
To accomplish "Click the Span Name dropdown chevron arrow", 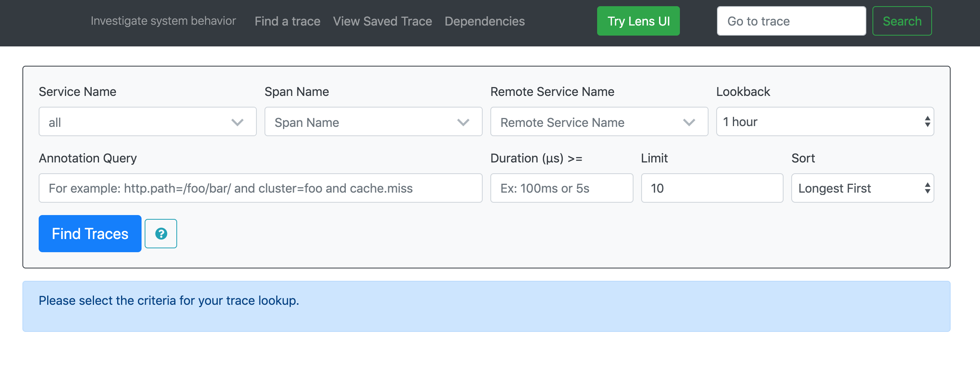I will point(463,122).
